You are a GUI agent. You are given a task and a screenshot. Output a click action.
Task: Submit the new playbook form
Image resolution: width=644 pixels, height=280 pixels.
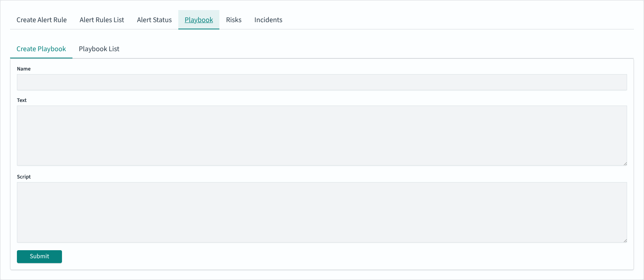click(39, 257)
